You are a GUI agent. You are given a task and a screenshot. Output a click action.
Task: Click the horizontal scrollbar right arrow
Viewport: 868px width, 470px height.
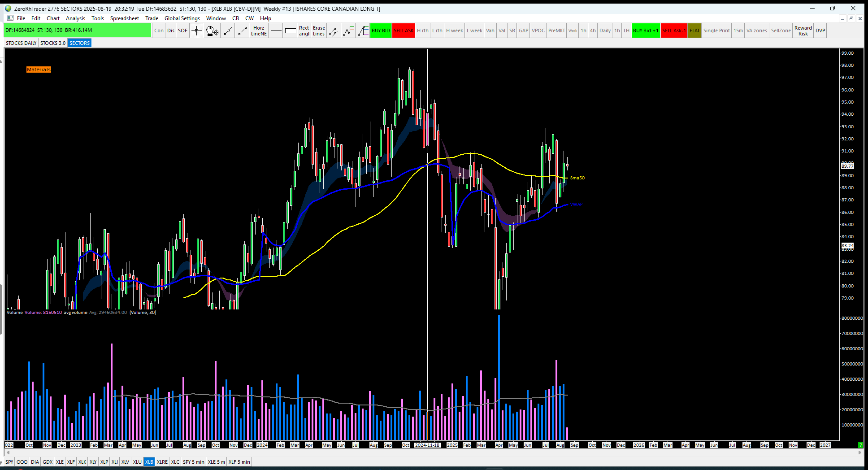(x=860, y=453)
